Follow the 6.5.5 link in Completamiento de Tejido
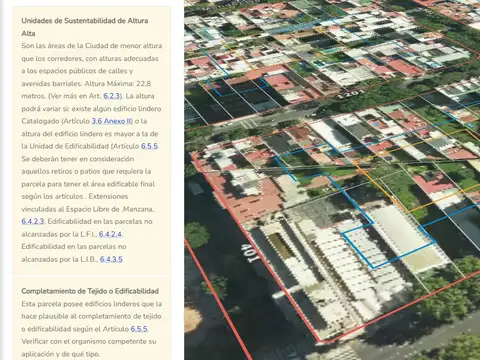This screenshot has width=480, height=360. tap(139, 329)
